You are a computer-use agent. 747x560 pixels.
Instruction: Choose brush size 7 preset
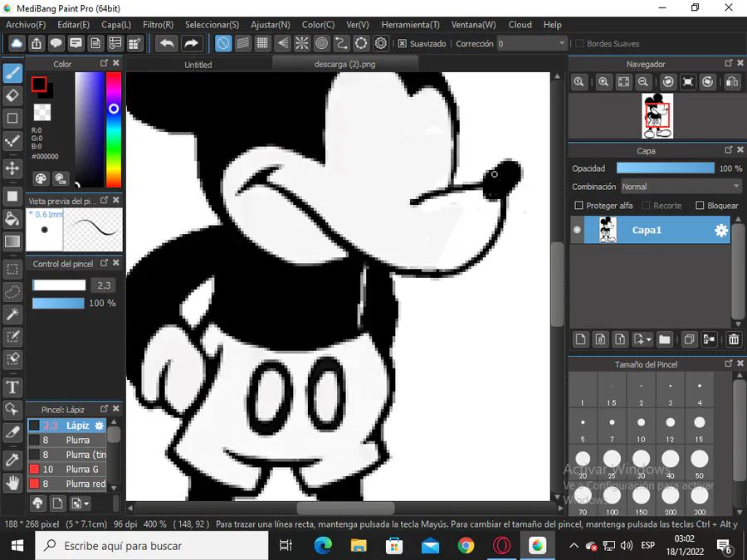tap(612, 428)
